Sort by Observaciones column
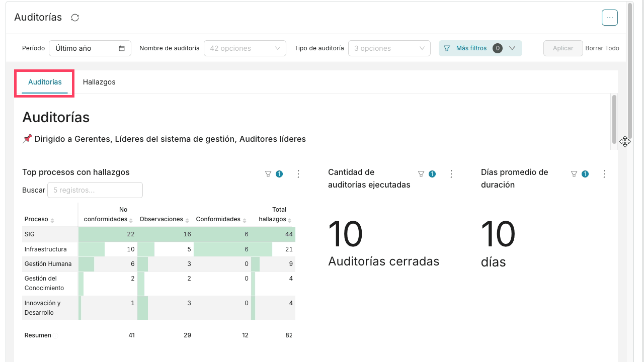Image resolution: width=644 pixels, height=362 pixels. pos(187,220)
